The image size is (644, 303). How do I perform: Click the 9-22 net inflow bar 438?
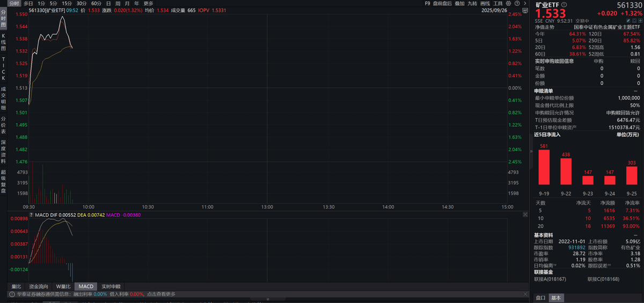pos(566,171)
